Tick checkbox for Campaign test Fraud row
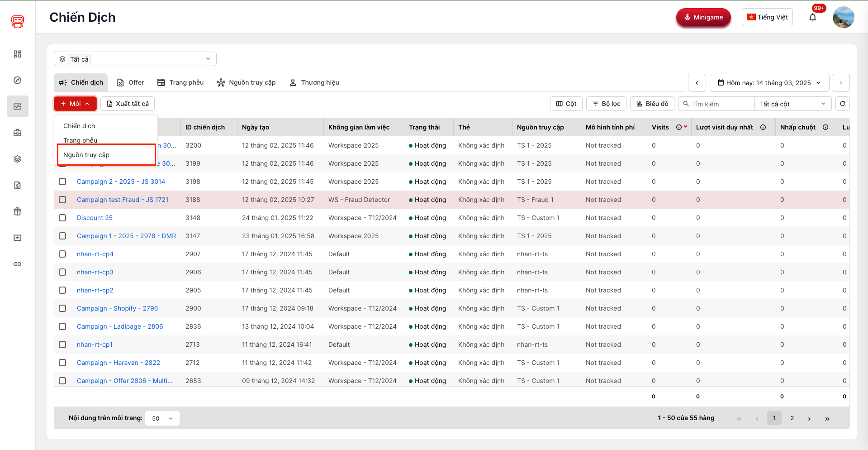This screenshot has height=450, width=868. tap(62, 200)
